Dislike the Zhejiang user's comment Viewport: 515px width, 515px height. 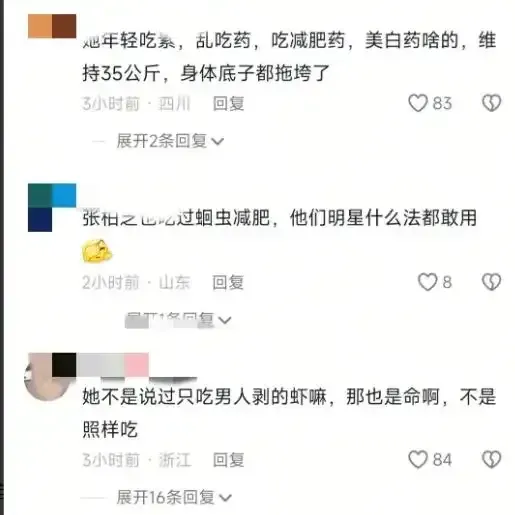tap(491, 459)
